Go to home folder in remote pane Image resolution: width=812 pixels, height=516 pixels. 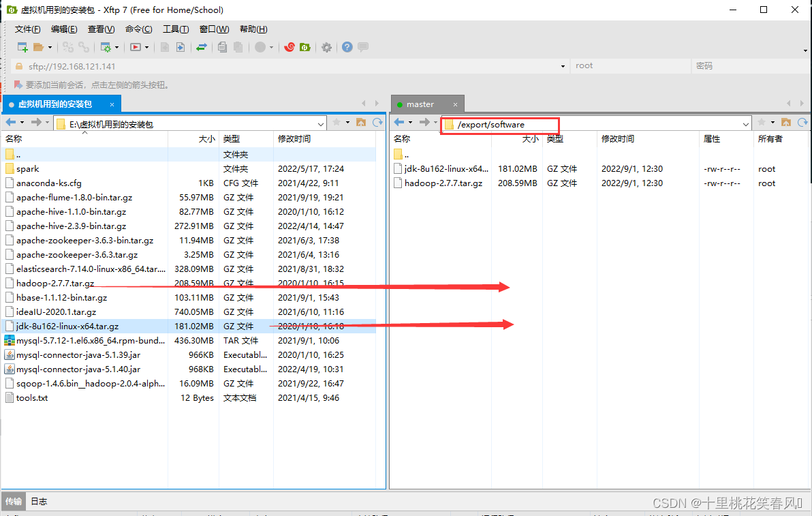786,122
